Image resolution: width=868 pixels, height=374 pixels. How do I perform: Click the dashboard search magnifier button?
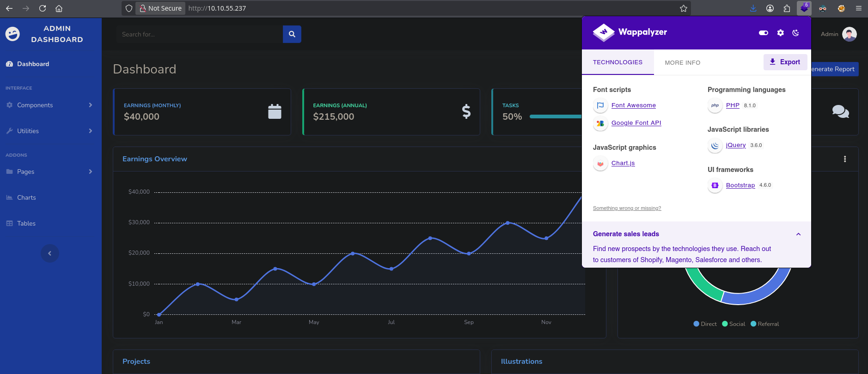[x=292, y=34]
